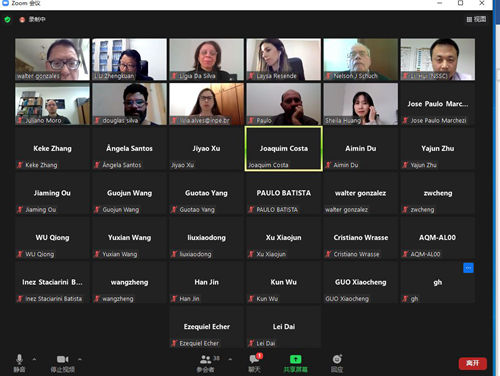Expand audio options arrow beside microphone

[x=34, y=359]
